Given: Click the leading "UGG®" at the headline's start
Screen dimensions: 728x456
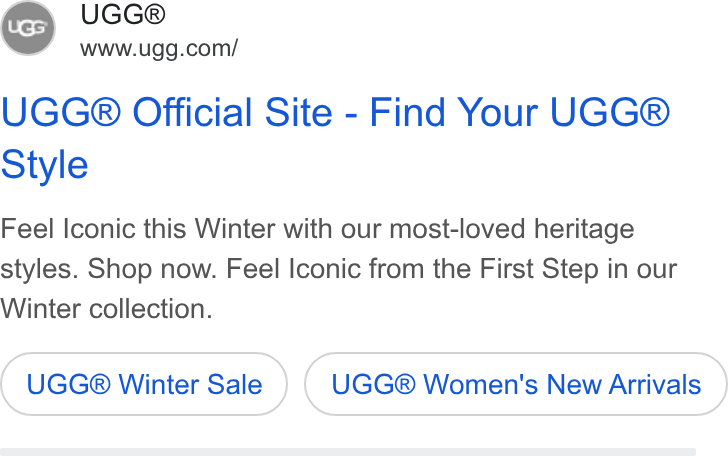Looking at the screenshot, I should (x=61, y=112).
